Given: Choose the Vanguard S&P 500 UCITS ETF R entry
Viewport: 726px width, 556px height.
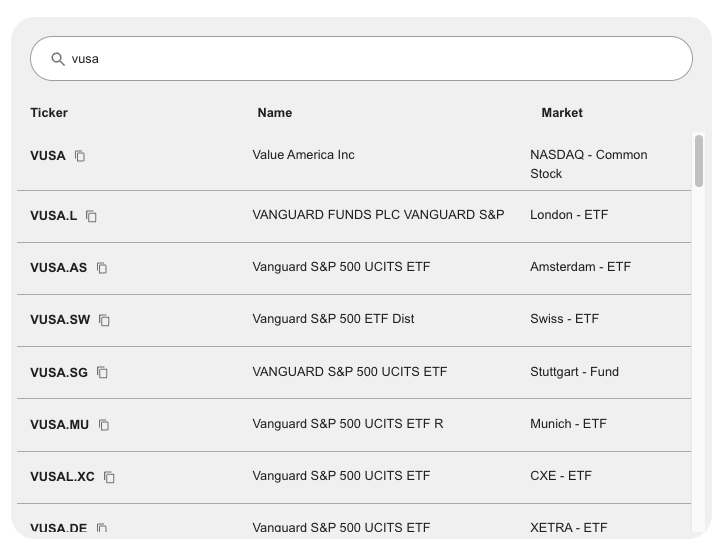Looking at the screenshot, I should pyautogui.click(x=347, y=424).
